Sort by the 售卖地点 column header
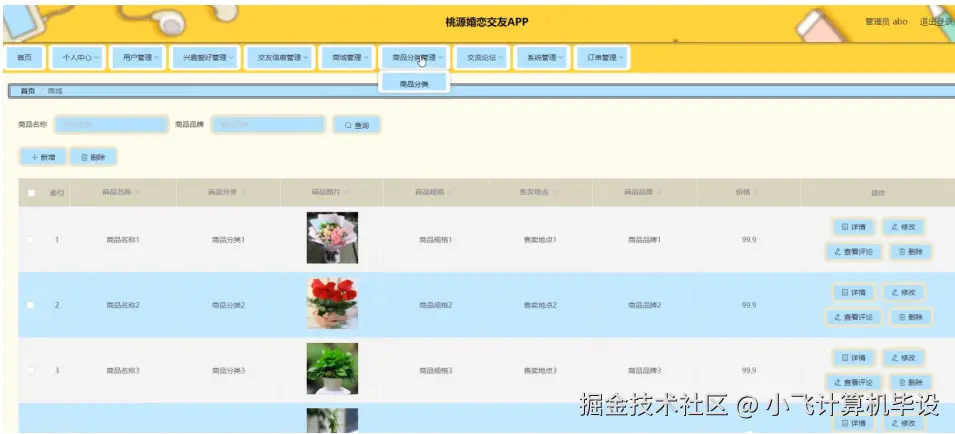 [x=540, y=192]
